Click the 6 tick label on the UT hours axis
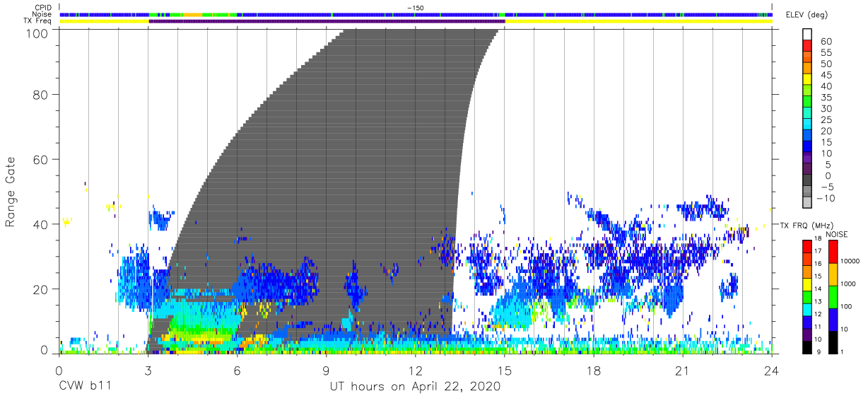Screen dimensions: 868x401 (237, 370)
